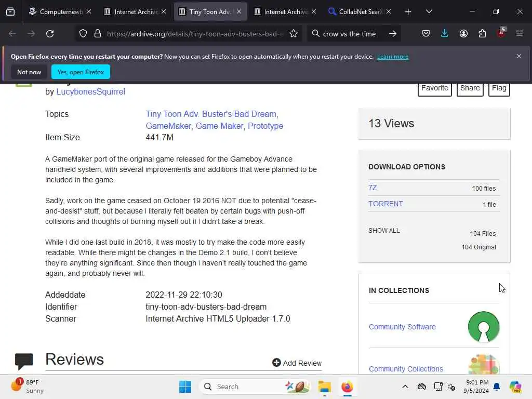Dismiss the Firefox startup notification bar
This screenshot has width=532, height=399.
point(519,56)
